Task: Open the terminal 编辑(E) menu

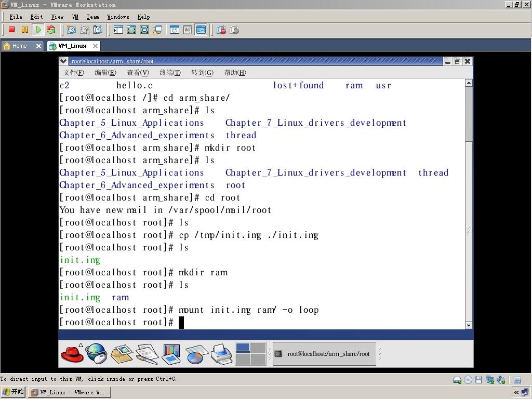Action: [105, 72]
